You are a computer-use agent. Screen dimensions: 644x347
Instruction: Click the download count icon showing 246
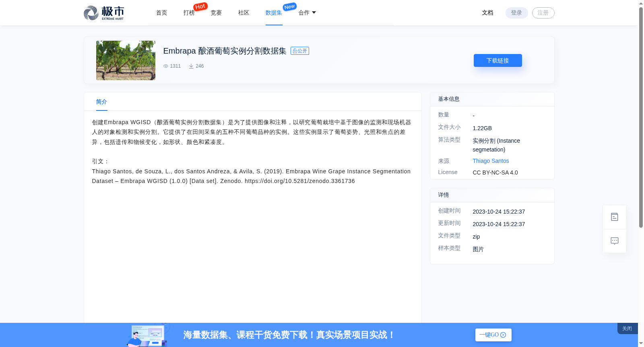(191, 66)
